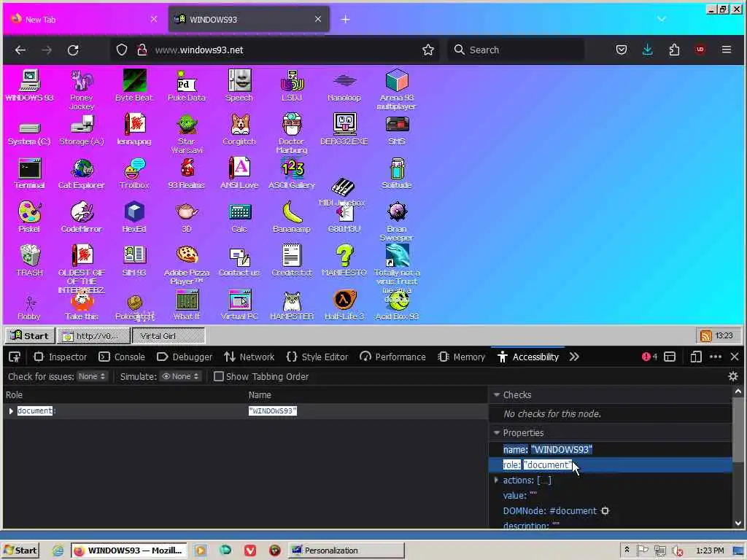Switch to the Inspector devtools tab

click(61, 357)
